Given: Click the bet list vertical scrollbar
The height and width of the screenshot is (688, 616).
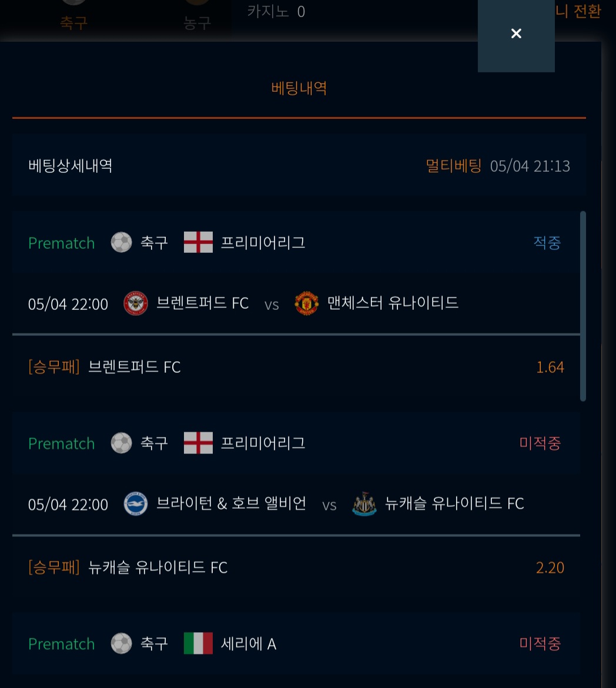Looking at the screenshot, I should tap(583, 306).
